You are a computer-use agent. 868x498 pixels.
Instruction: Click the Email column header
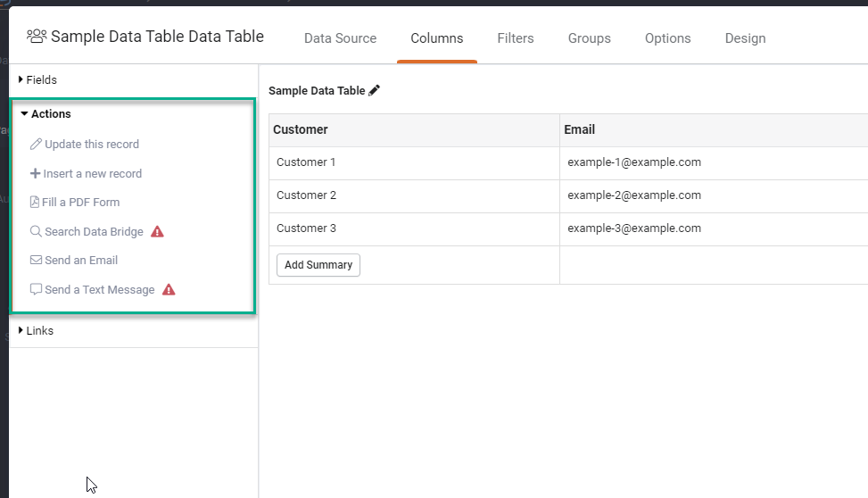pyautogui.click(x=714, y=129)
